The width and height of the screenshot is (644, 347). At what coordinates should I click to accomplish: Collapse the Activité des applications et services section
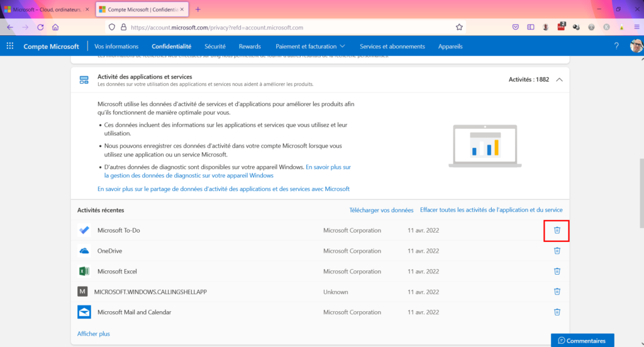click(559, 80)
